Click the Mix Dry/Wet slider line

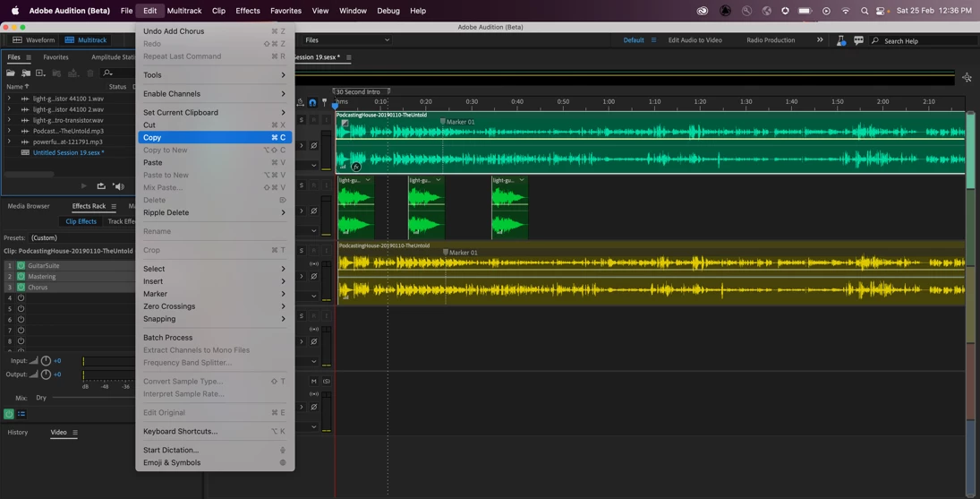point(94,398)
